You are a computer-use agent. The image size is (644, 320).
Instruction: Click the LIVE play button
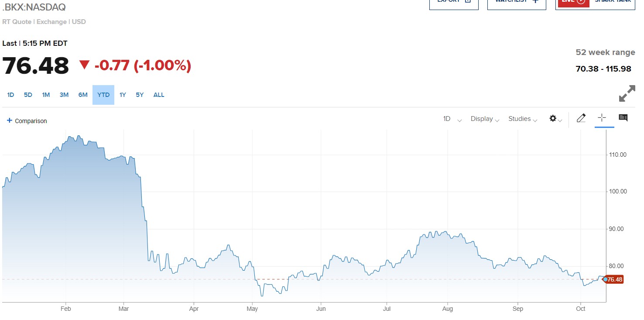point(580,1)
